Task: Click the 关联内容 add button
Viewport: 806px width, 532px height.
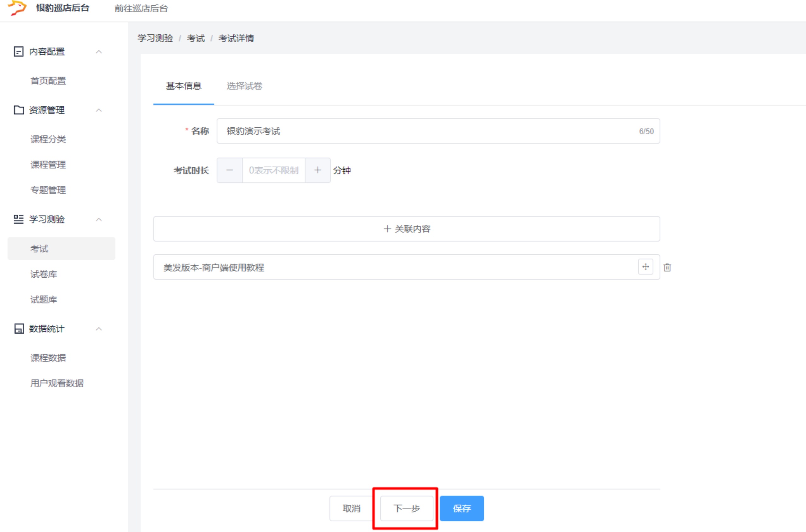Action: click(406, 229)
